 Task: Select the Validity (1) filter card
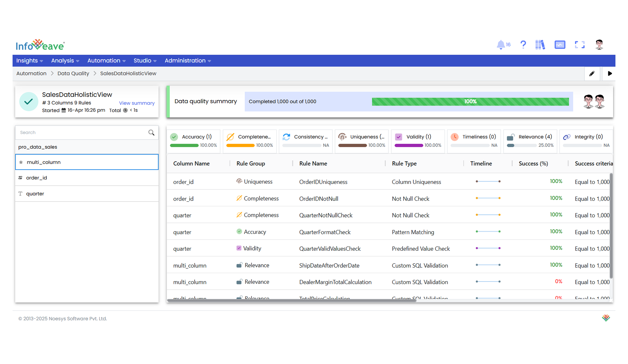(x=418, y=141)
